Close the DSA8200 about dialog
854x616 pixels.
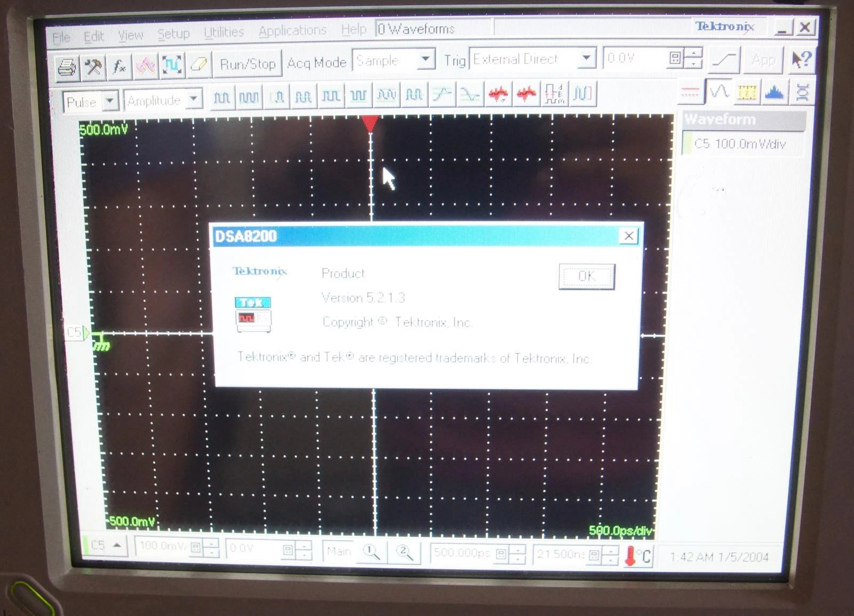(629, 236)
